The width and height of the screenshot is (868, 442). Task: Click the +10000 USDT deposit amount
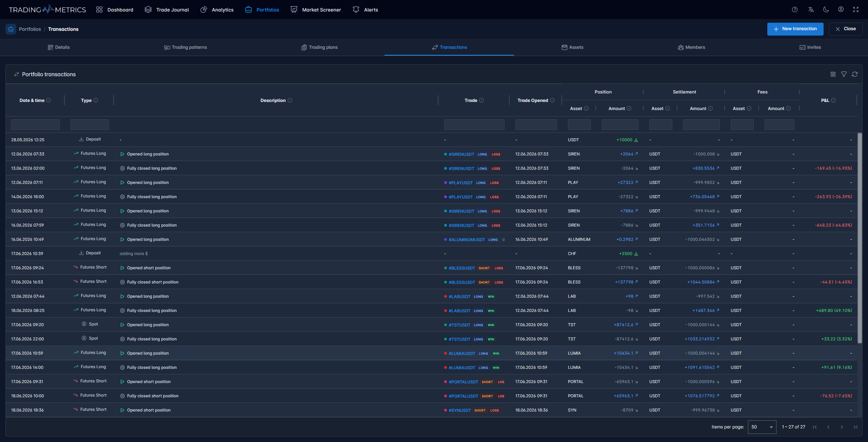[x=627, y=140]
